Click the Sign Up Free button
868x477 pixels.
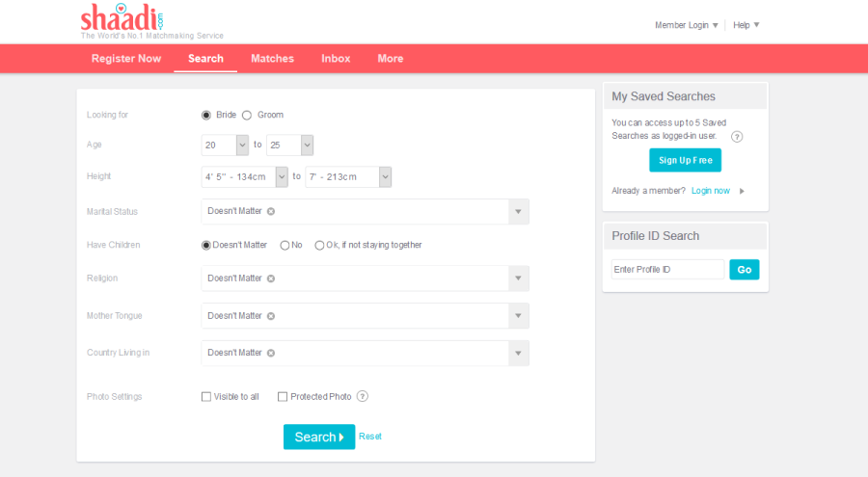click(x=685, y=160)
